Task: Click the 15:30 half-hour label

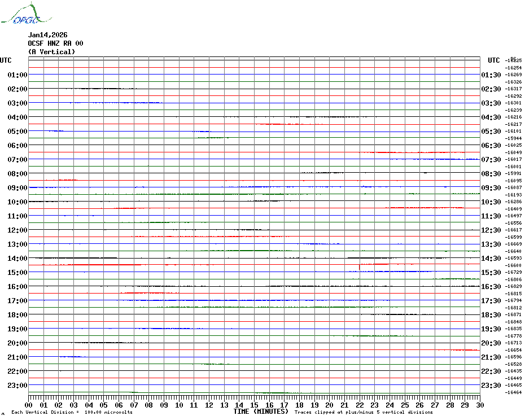Action: [x=491, y=273]
